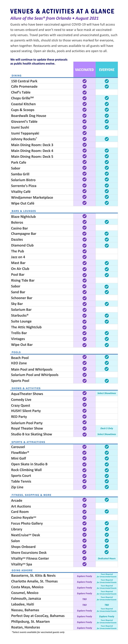
Task: Click the Everyone checkmark for Card Room
Action: [107, 511]
